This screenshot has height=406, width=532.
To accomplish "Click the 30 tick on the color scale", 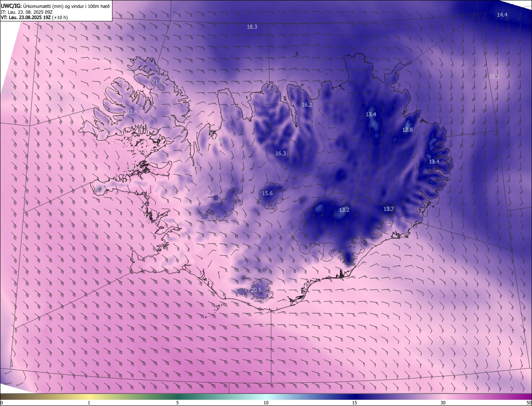I will point(443,403).
